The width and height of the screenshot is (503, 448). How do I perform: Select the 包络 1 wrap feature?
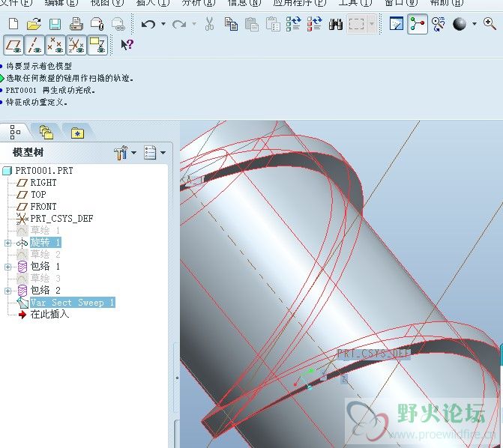coord(45,266)
